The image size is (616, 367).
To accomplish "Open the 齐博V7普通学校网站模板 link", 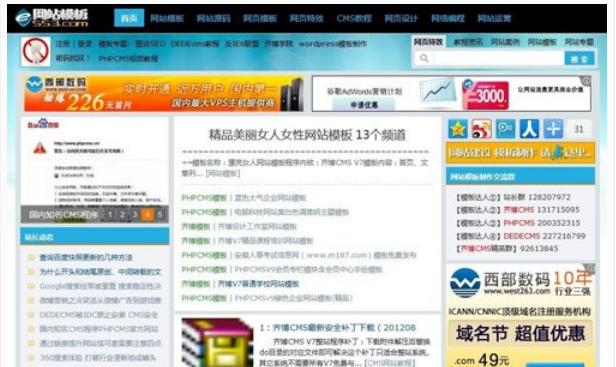I will pyautogui.click(x=258, y=284).
